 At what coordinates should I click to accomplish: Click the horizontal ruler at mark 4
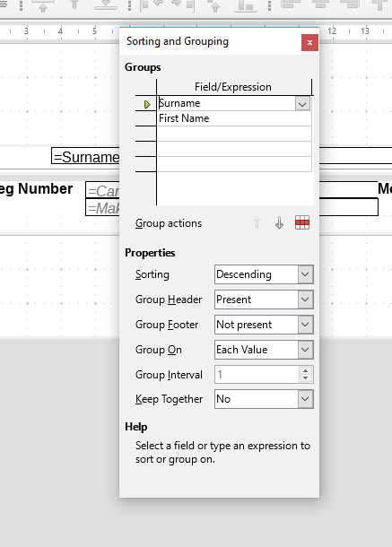pos(60,31)
